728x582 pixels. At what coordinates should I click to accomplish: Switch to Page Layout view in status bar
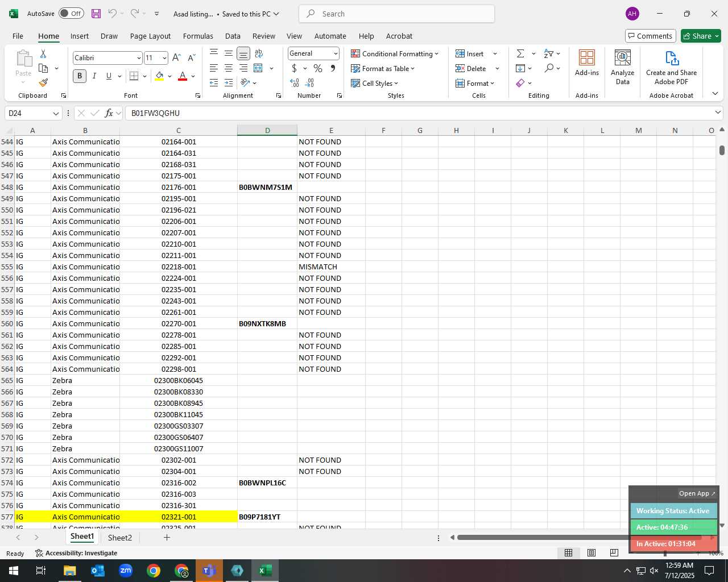point(591,552)
